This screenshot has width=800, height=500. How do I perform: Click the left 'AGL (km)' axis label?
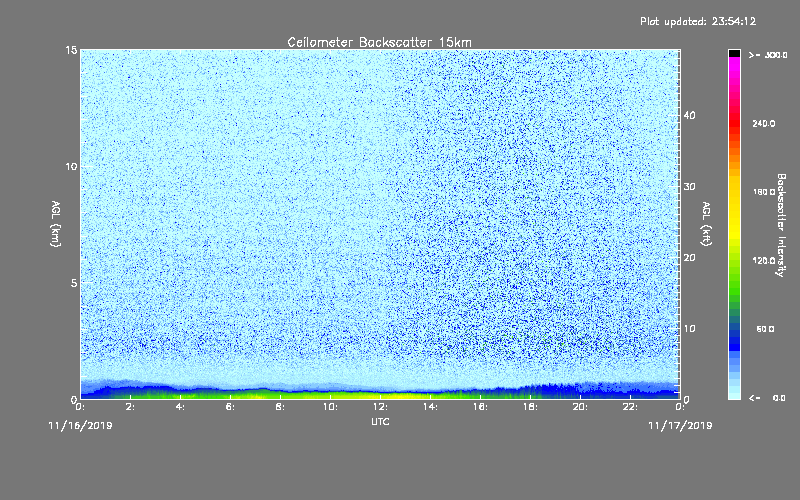[x=56, y=224]
